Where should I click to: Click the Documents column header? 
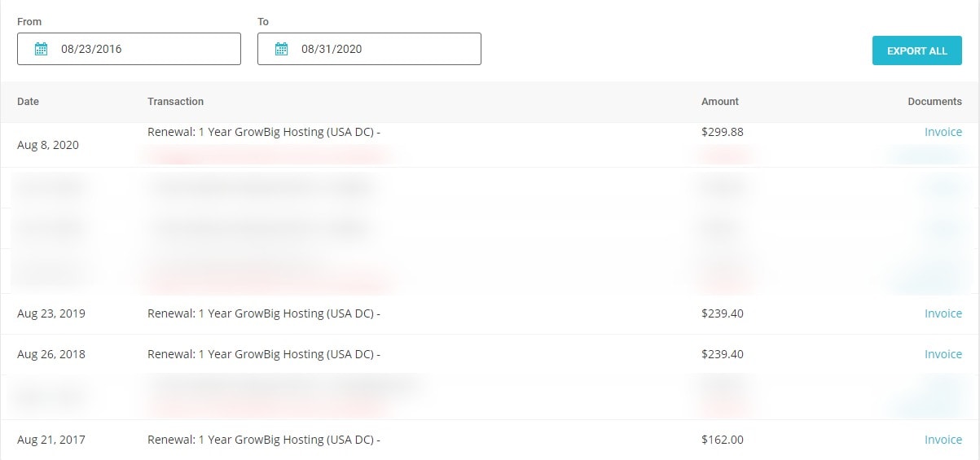tap(935, 102)
